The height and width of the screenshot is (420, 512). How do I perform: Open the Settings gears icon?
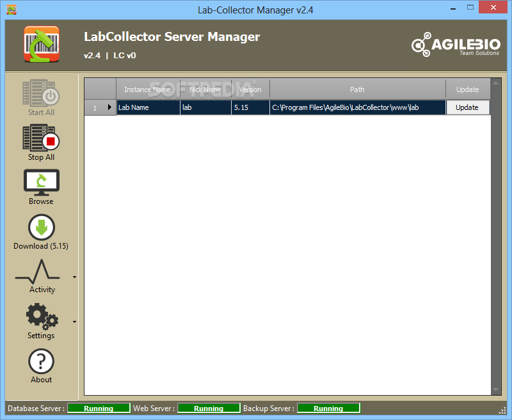[x=42, y=316]
